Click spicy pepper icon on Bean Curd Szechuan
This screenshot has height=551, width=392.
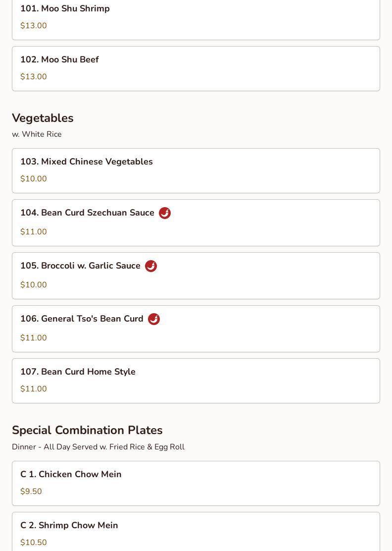(x=165, y=213)
